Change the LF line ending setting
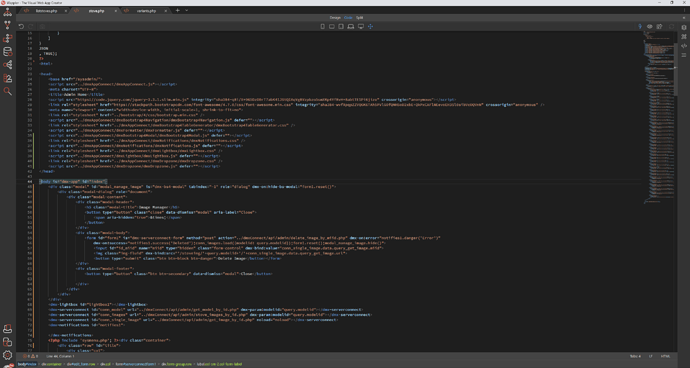Viewport: 690px width, 368px height. click(650, 356)
